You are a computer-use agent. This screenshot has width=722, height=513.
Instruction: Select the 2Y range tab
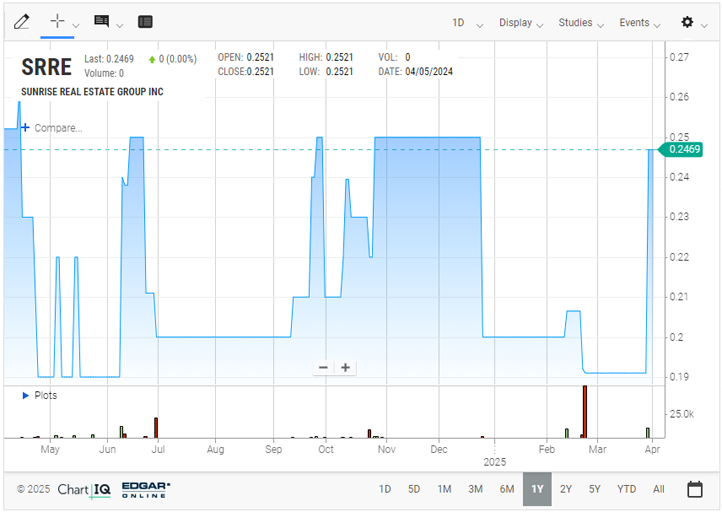566,489
